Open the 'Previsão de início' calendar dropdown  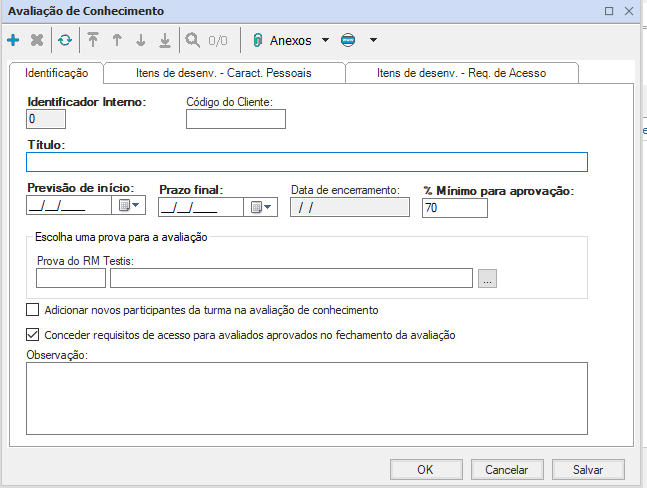pyautogui.click(x=131, y=207)
